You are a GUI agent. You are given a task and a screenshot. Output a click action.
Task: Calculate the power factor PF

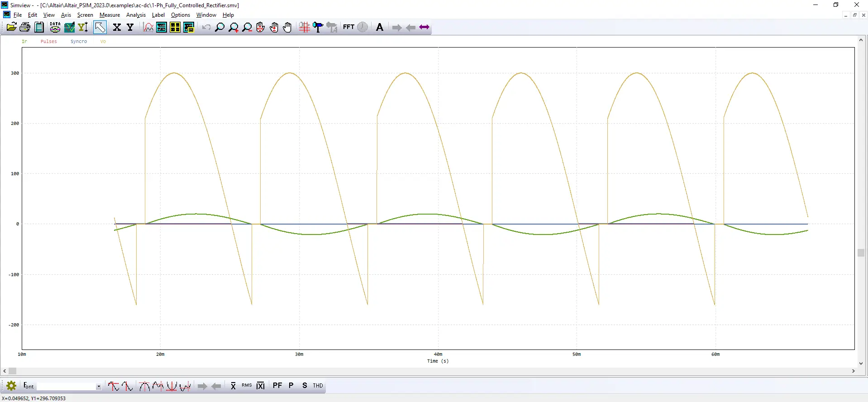277,386
